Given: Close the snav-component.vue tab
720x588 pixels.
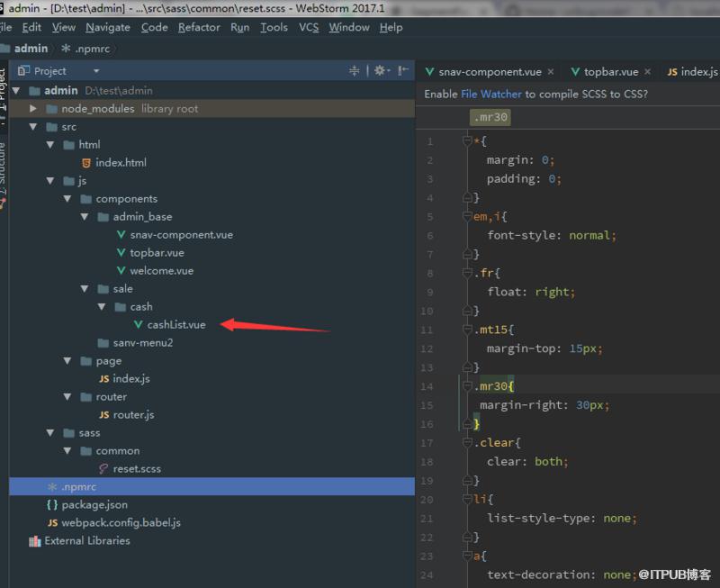Looking at the screenshot, I should pyautogui.click(x=551, y=72).
